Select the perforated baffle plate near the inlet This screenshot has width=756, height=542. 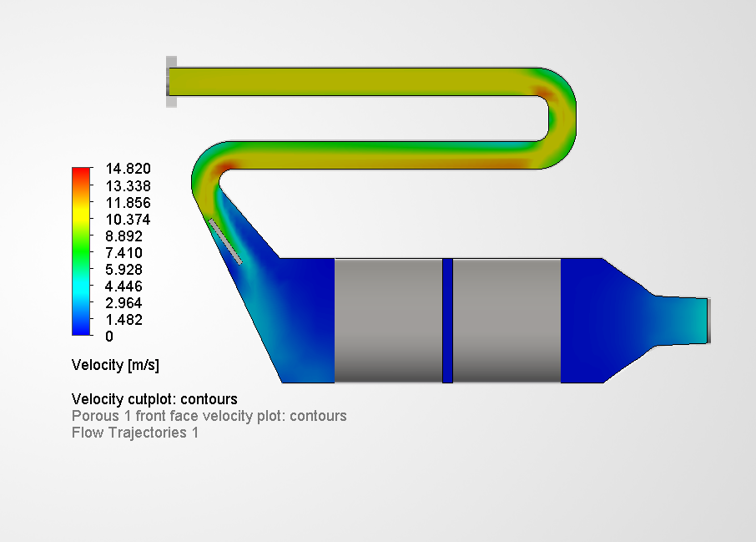pos(227,242)
